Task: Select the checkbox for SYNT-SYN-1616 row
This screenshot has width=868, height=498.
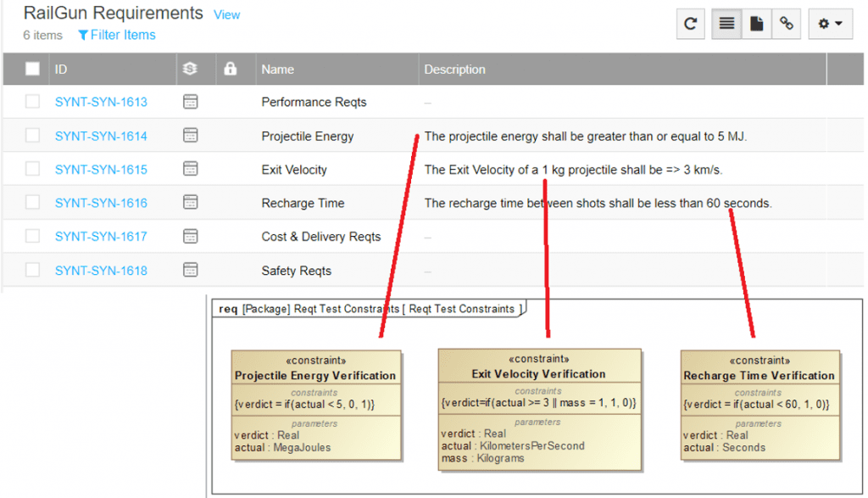Action: (x=32, y=203)
